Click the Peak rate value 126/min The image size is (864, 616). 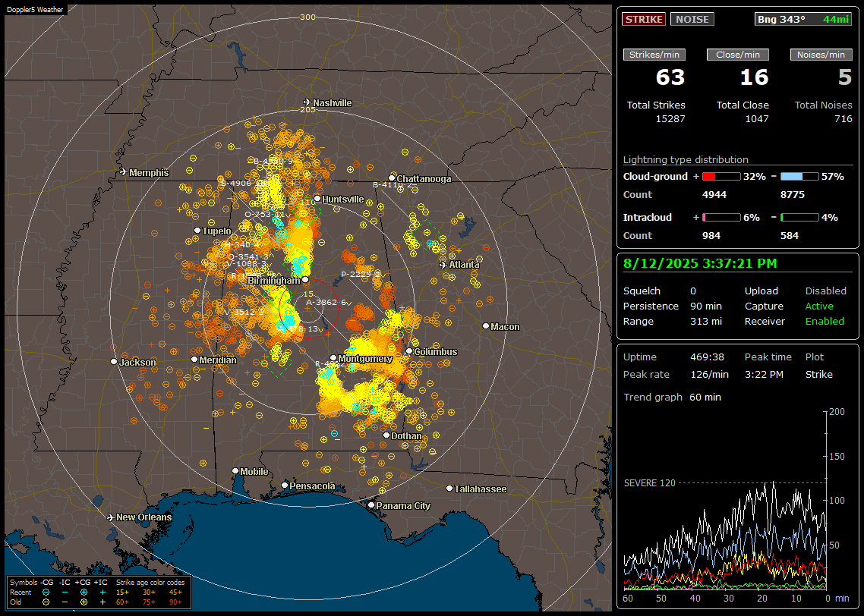709,374
